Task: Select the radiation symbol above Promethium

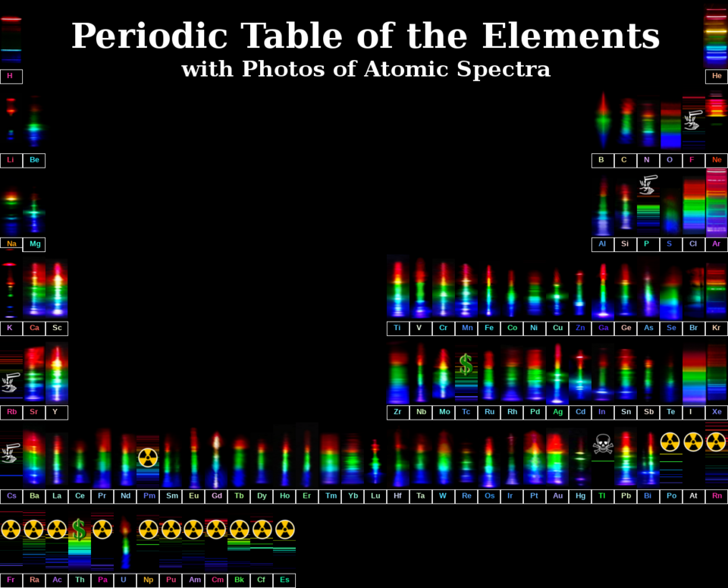Action: click(147, 458)
